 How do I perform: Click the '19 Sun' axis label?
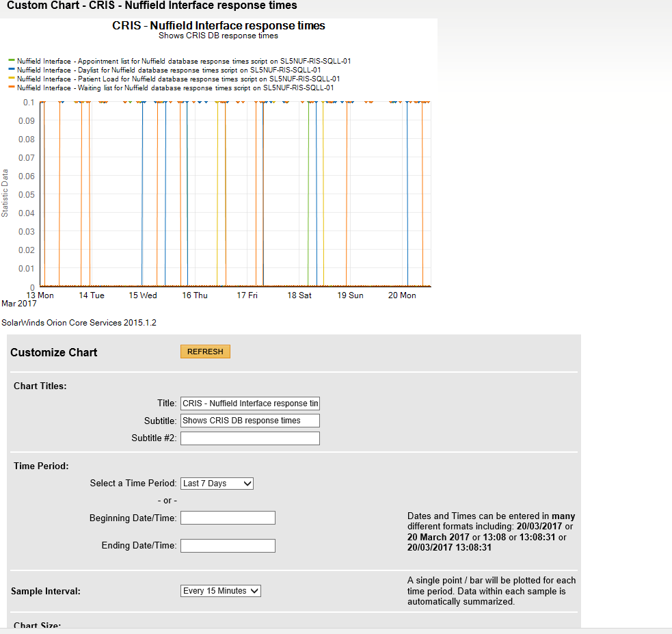pos(350,295)
